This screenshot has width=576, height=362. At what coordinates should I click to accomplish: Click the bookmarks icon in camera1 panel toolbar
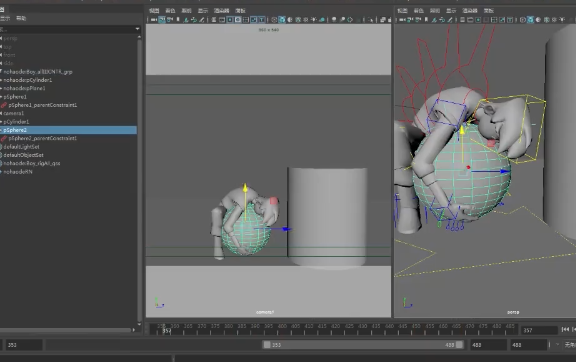click(x=178, y=20)
